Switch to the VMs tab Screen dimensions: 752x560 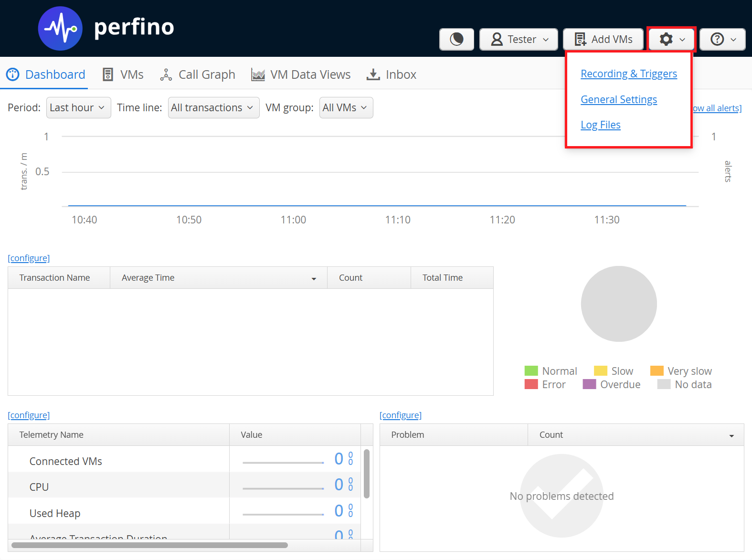tap(123, 75)
